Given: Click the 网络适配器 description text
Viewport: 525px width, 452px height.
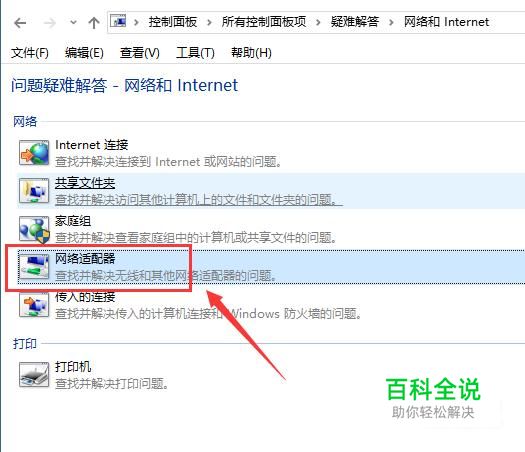Looking at the screenshot, I should pos(166,276).
